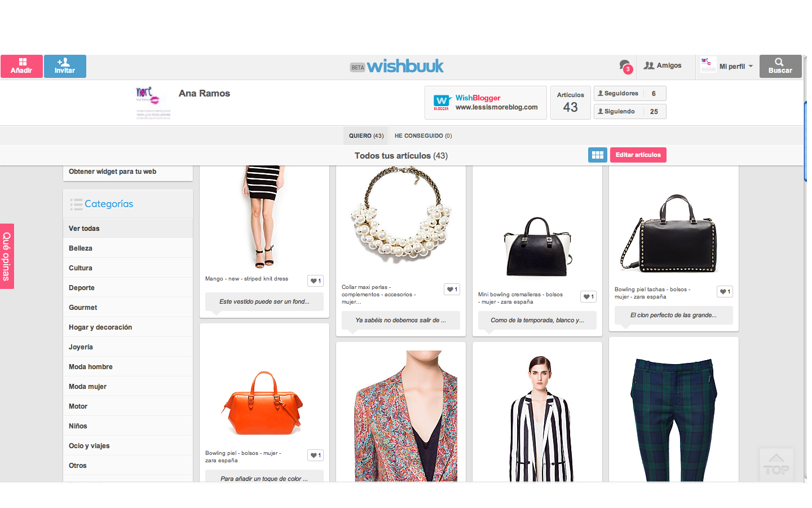Click comment 'El clon perfecto de las grande...'
The width and height of the screenshot is (812, 508).
point(674,315)
